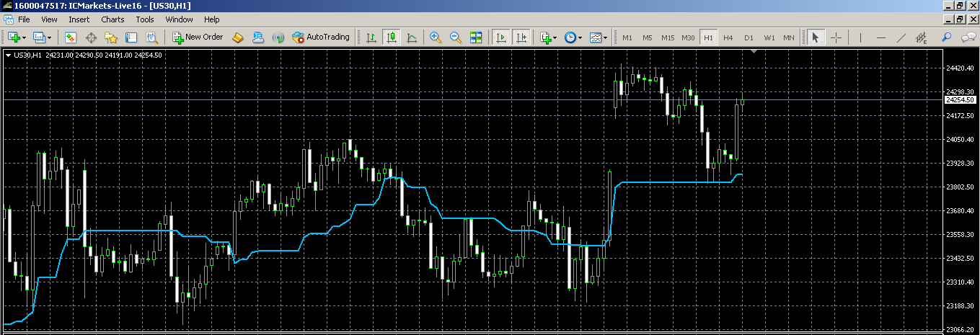
Task: Open the Window menu
Action: point(180,19)
